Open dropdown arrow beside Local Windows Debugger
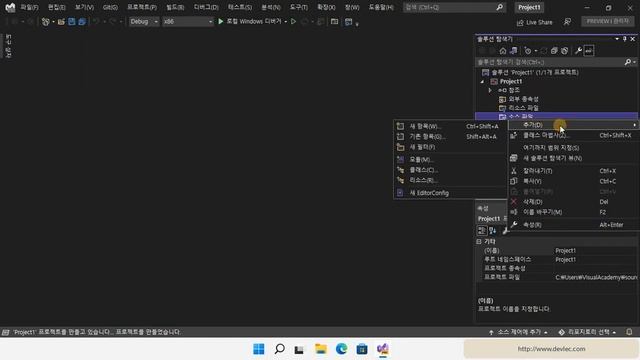Image resolution: width=640 pixels, height=360 pixels. (285, 22)
